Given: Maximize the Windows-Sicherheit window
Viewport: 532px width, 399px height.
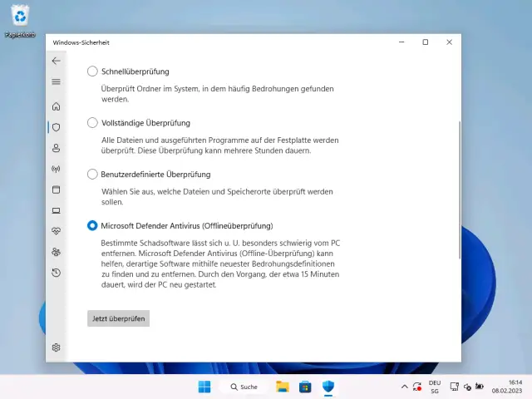Looking at the screenshot, I should tap(426, 42).
